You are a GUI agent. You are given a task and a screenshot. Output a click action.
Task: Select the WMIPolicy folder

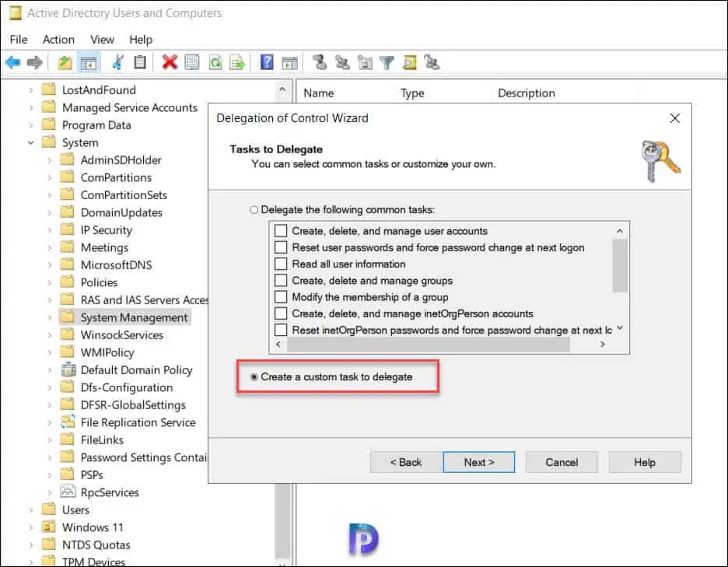tap(107, 353)
